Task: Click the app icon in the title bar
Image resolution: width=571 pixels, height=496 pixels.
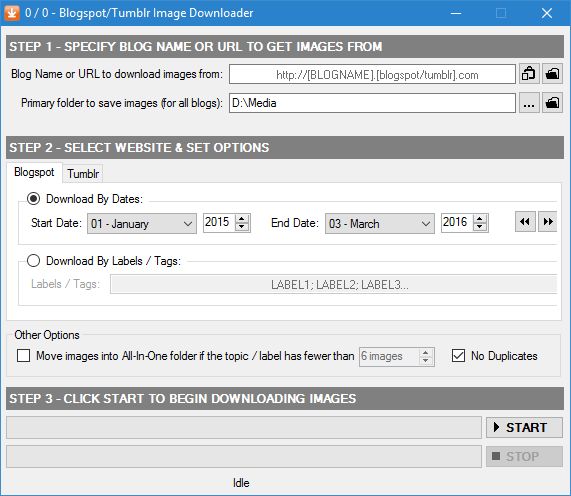Action: (x=12, y=13)
